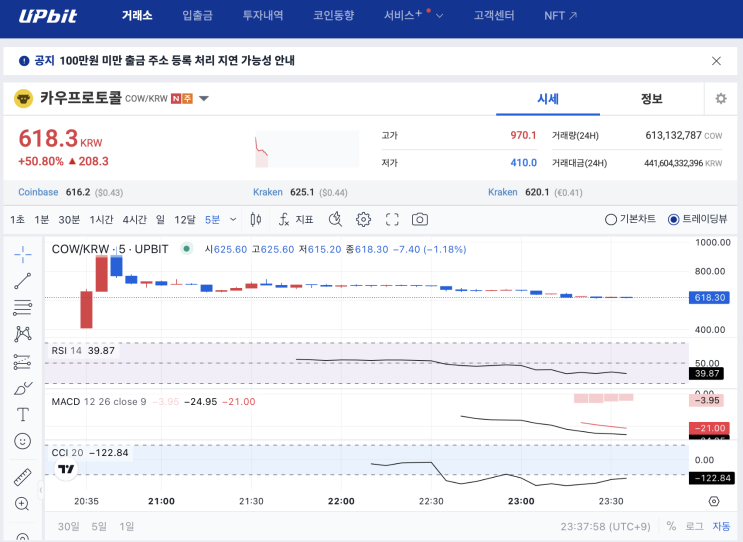743x542 pixels.
Task: Click the MACD 12 26 close 9 legend
Action: pyautogui.click(x=153, y=402)
